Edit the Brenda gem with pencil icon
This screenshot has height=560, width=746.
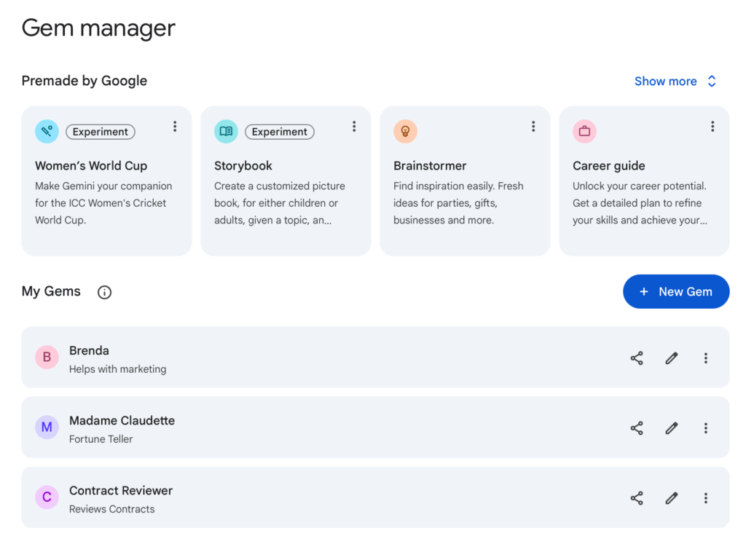(672, 358)
